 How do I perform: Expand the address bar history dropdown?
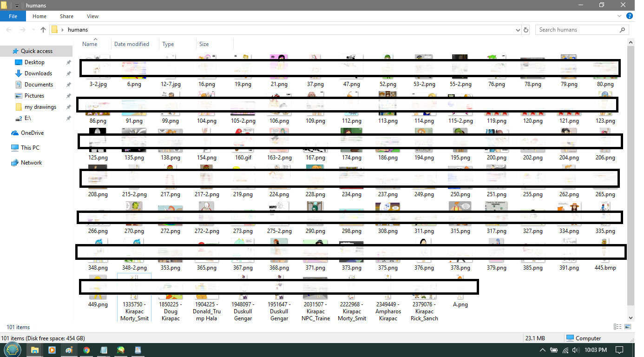pos(518,30)
